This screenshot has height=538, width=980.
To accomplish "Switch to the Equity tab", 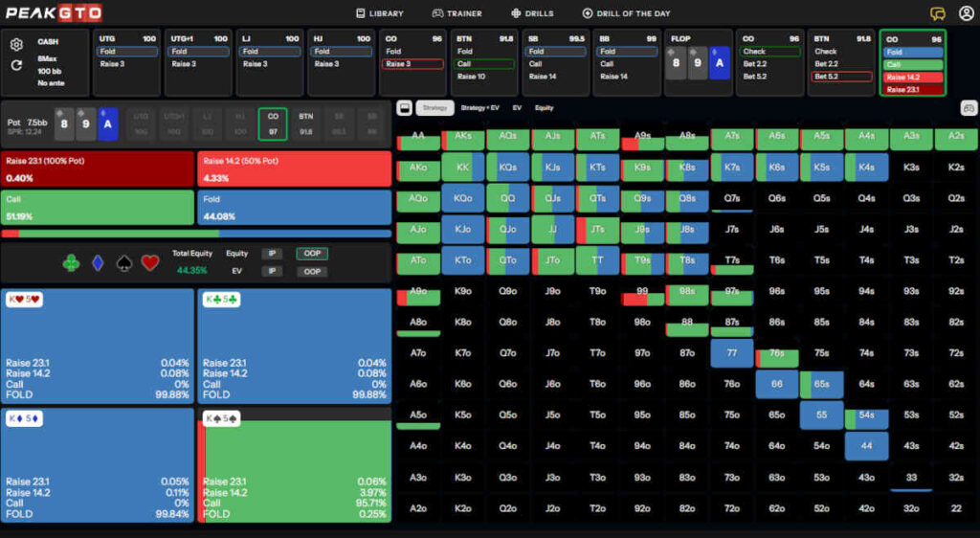I will tap(544, 108).
